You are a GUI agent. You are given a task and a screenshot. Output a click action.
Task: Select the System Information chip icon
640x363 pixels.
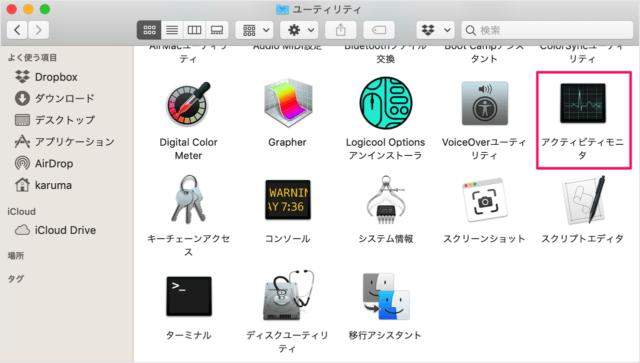(386, 199)
